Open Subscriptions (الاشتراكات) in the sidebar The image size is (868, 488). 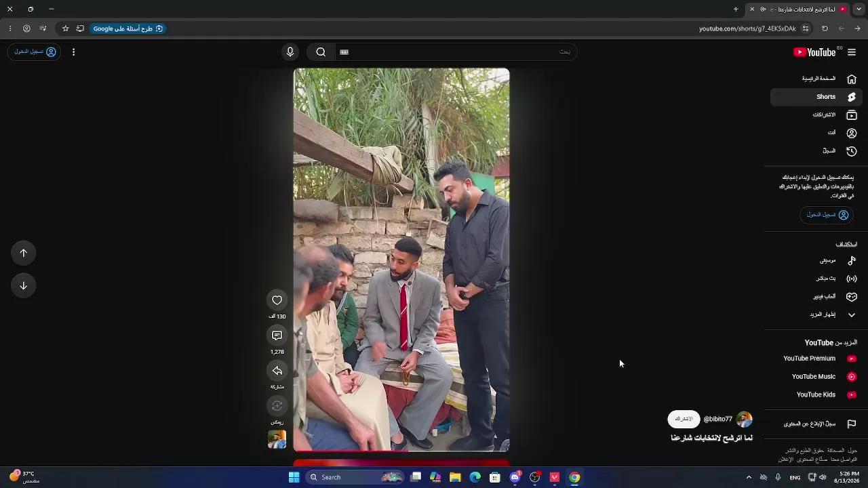(816, 115)
